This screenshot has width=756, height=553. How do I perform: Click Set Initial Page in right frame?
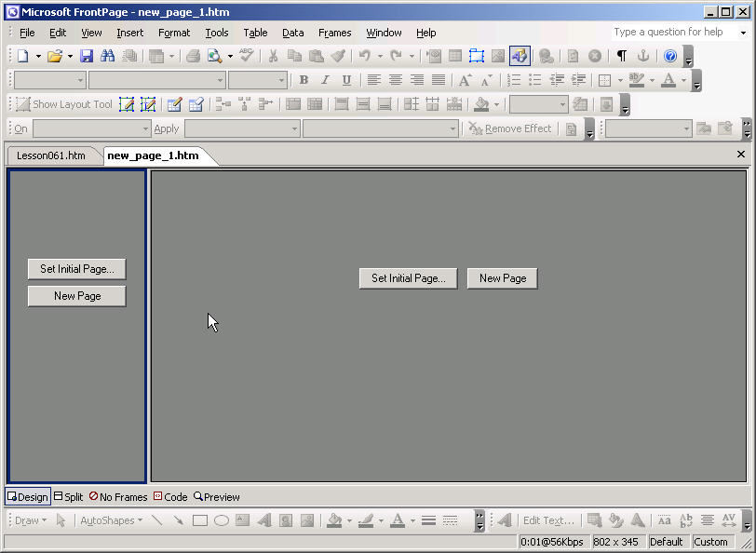(x=409, y=278)
